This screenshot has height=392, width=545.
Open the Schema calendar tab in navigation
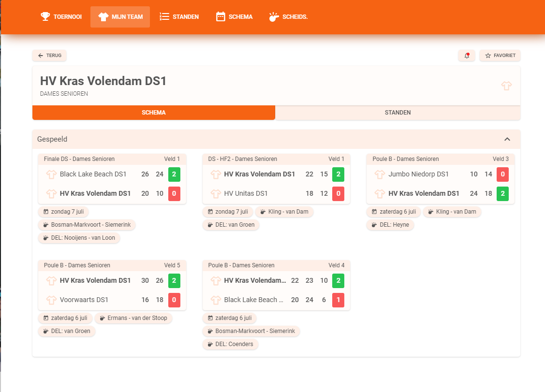point(234,17)
